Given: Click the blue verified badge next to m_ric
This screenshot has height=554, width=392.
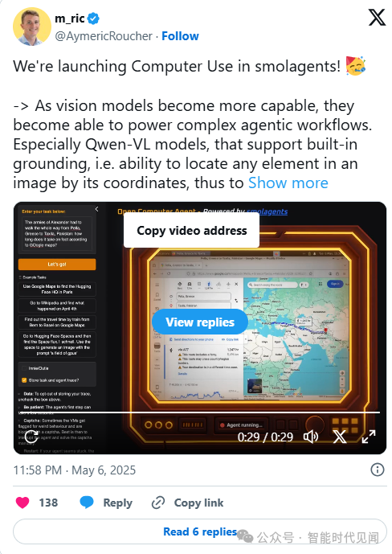Looking at the screenshot, I should (x=93, y=18).
